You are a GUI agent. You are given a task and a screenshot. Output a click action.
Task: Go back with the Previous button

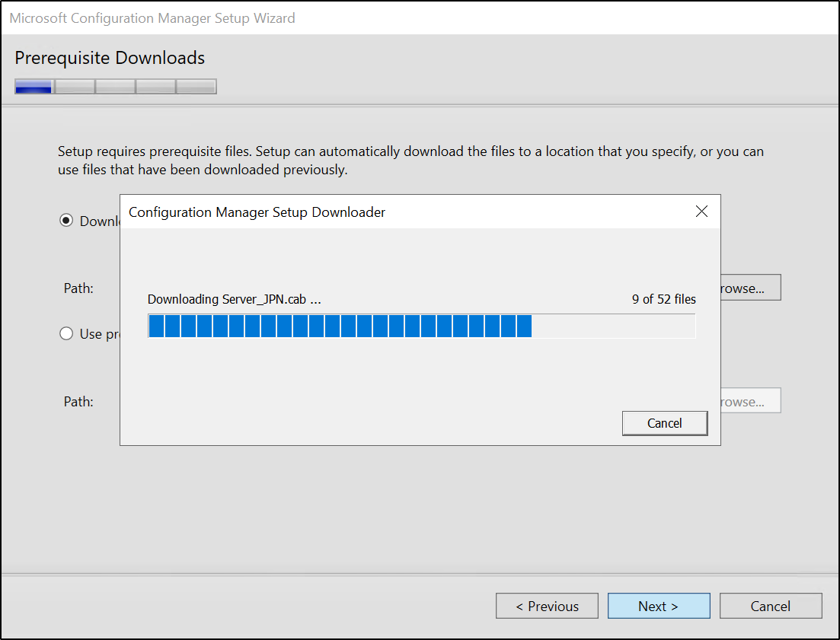(547, 606)
